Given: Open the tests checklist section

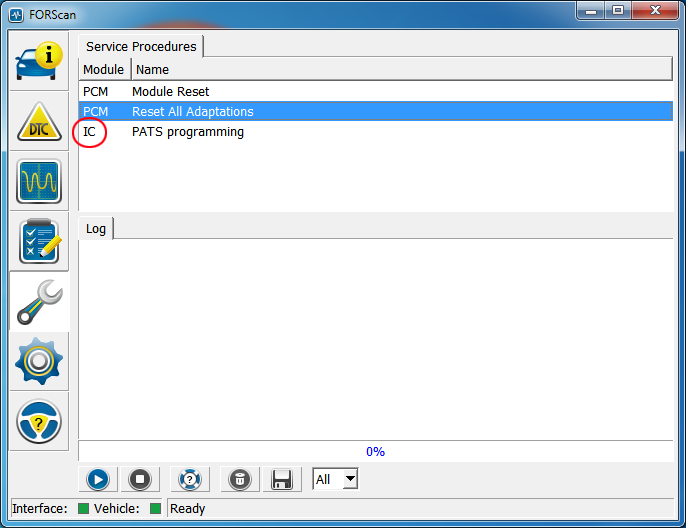Looking at the screenshot, I should pyautogui.click(x=39, y=242).
